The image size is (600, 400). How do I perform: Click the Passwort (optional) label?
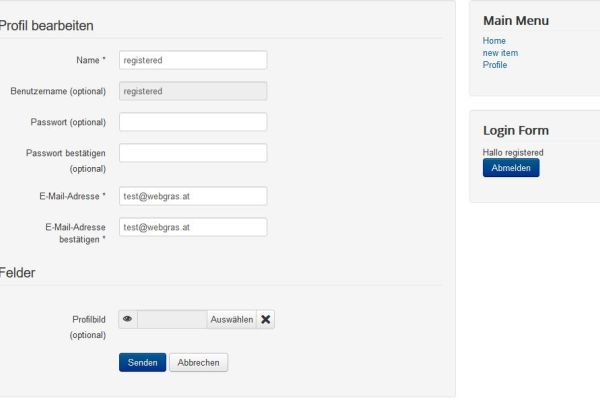[x=68, y=122]
